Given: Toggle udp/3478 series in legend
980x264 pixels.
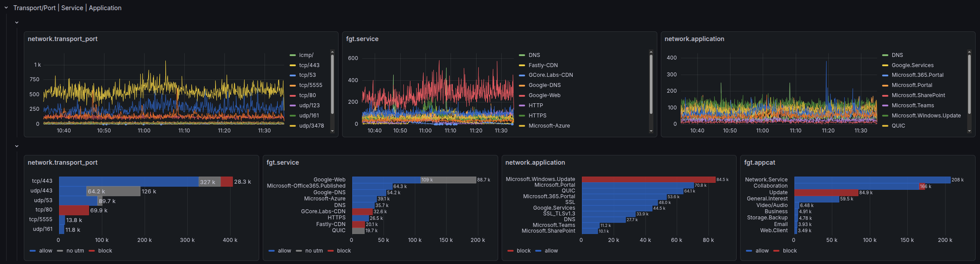Looking at the screenshot, I should [x=311, y=126].
